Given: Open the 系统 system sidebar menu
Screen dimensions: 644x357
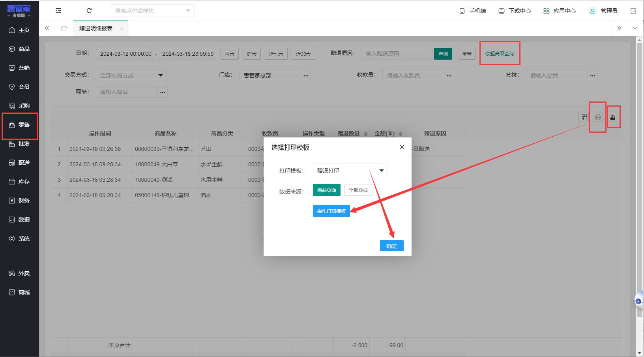Looking at the screenshot, I should pos(19,239).
